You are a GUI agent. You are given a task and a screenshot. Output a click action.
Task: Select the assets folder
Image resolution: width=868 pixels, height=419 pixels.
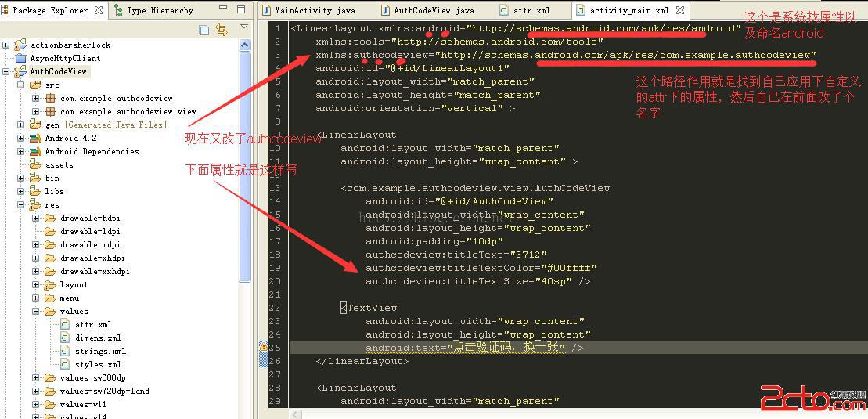pos(59,164)
